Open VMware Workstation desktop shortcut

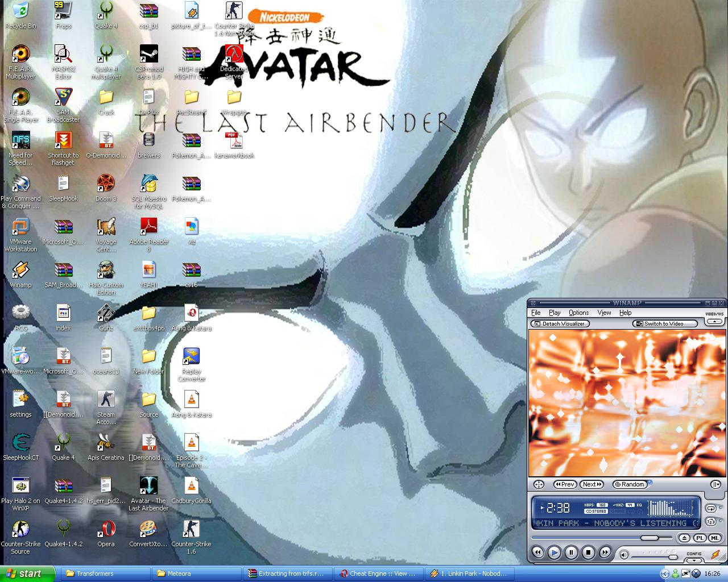point(20,235)
